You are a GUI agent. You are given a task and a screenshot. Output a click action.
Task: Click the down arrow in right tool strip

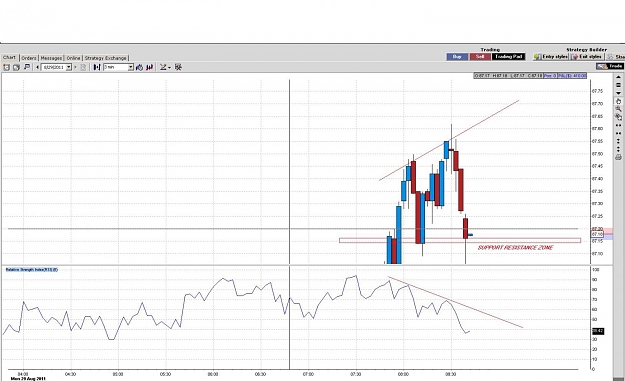(619, 93)
